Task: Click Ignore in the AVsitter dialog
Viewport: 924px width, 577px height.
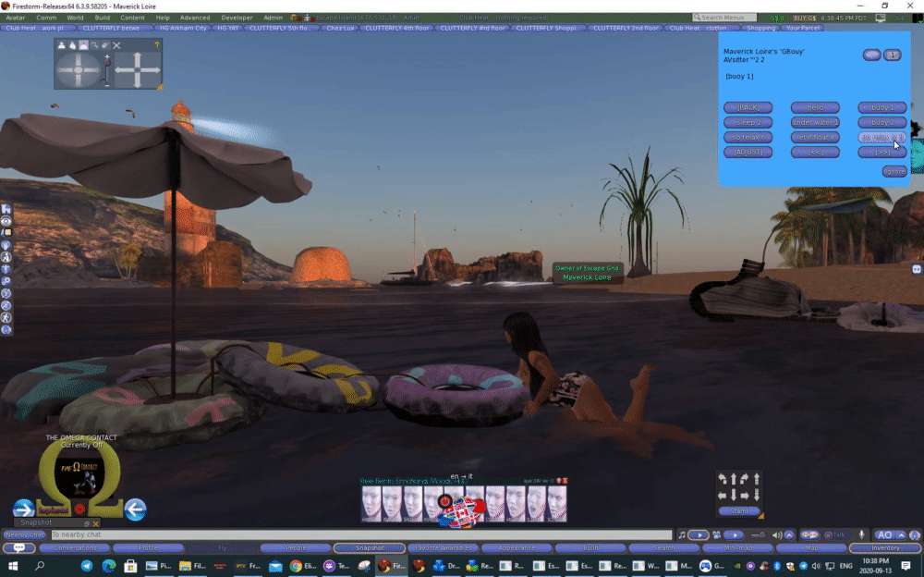Action: coord(894,171)
